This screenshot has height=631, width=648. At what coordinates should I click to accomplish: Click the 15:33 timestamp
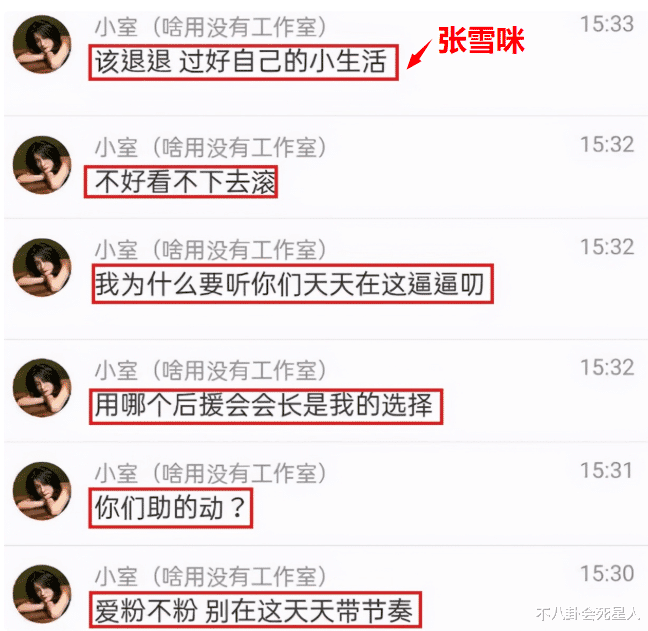tap(607, 24)
